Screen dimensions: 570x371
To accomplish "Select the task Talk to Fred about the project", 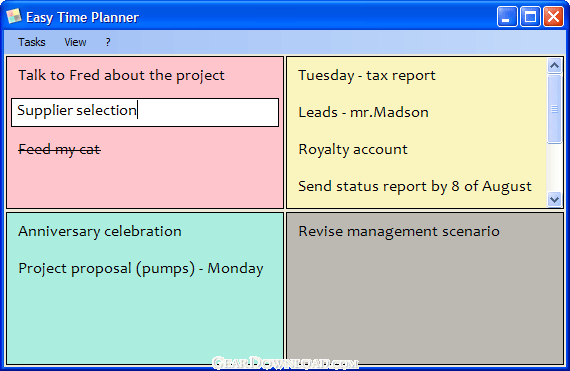I will point(121,76).
